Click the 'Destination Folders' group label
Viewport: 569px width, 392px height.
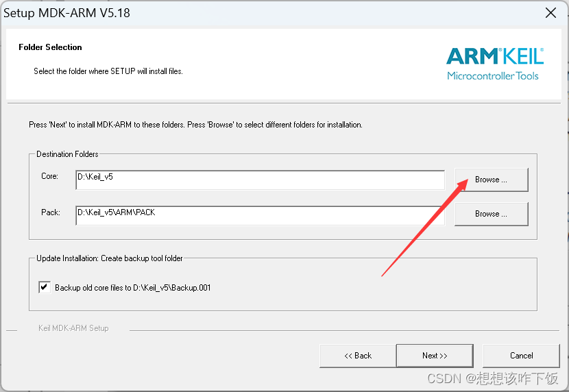[67, 154]
